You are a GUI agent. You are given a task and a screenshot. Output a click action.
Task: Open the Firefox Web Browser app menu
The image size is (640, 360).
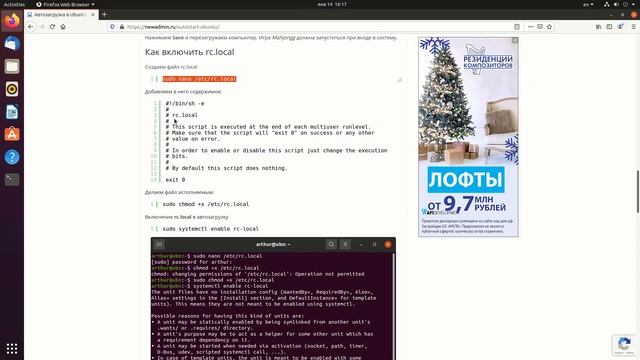(x=65, y=4)
